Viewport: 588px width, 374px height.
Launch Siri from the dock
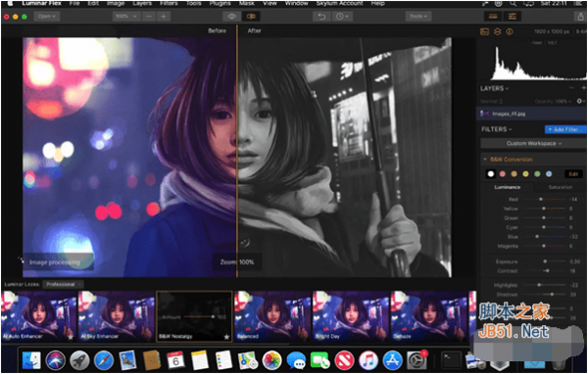point(56,360)
